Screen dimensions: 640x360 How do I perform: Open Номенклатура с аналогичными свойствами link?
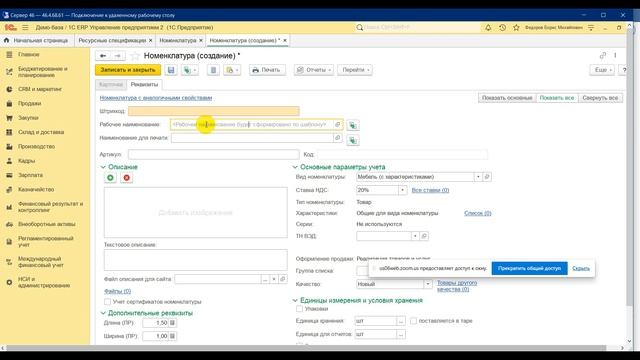coord(156,98)
